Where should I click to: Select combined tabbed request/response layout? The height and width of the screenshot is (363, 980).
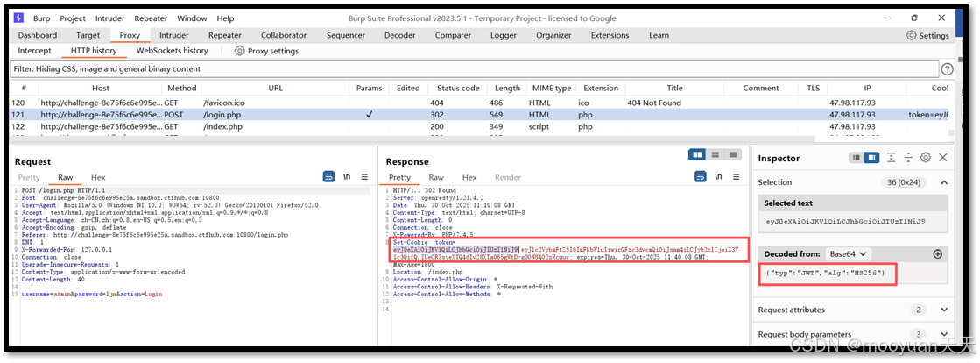(733, 154)
